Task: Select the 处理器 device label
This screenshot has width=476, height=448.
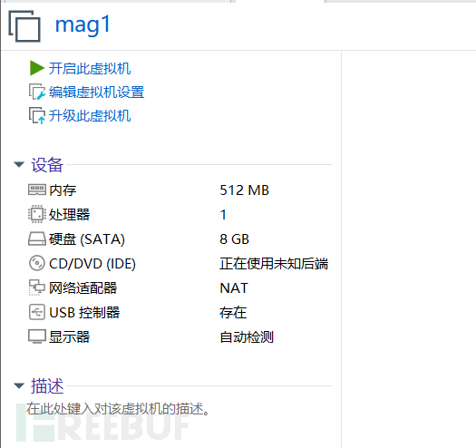Action: tap(69, 214)
